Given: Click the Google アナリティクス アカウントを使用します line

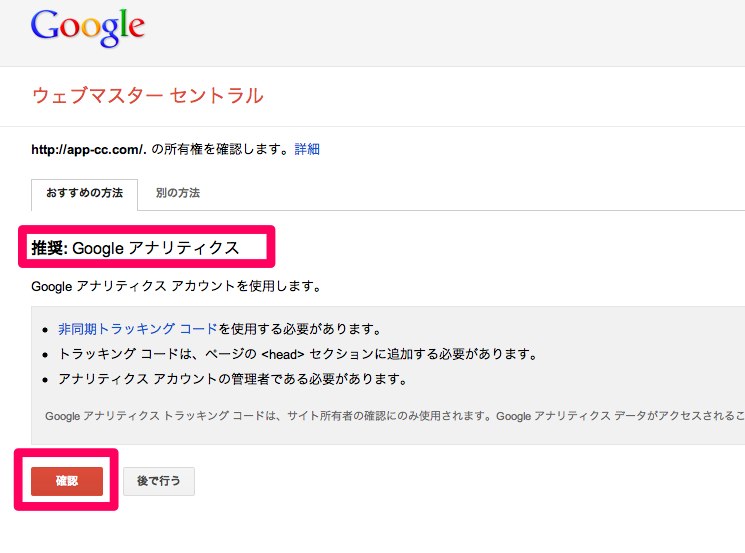Looking at the screenshot, I should click(x=176, y=286).
